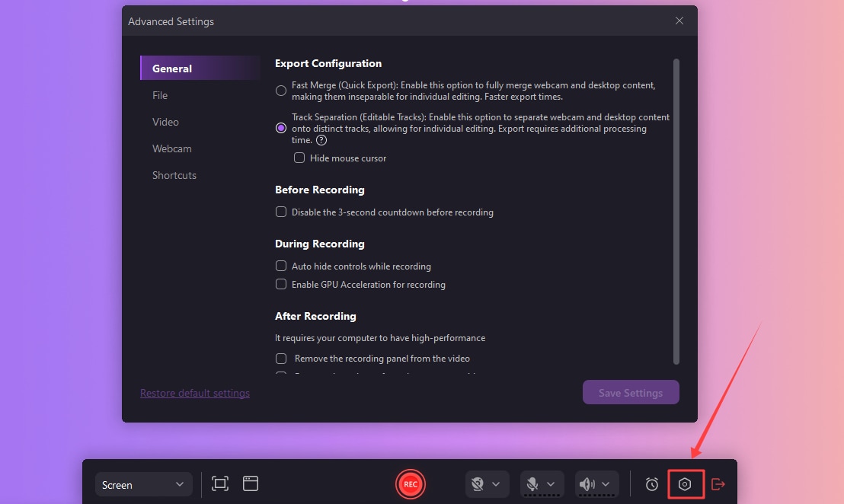Enable Auto hide controls while recording

pos(281,266)
